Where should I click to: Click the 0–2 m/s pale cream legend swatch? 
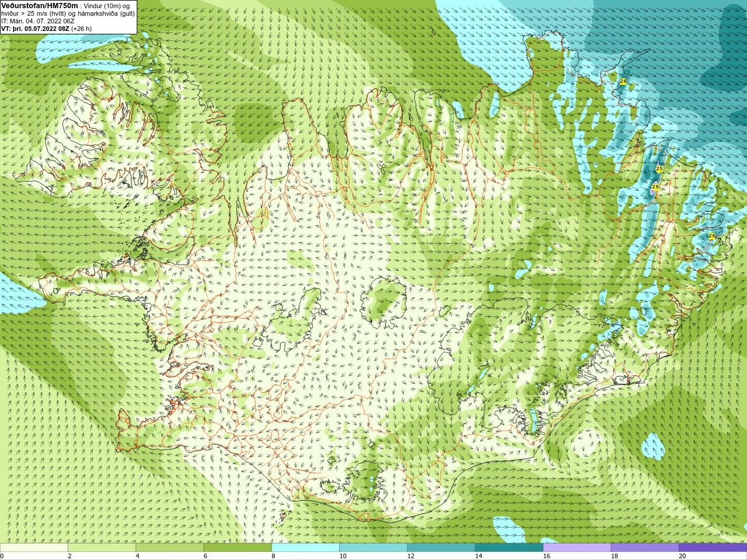point(34,548)
